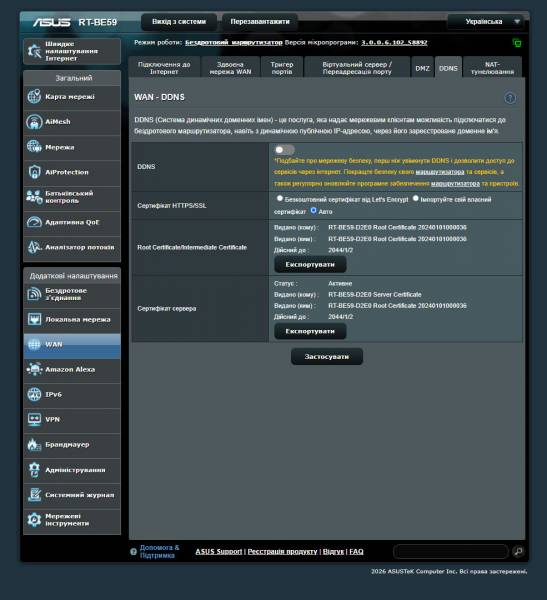The image size is (547, 600).
Task: Open AiProtection shield icon
Action: 34,172
